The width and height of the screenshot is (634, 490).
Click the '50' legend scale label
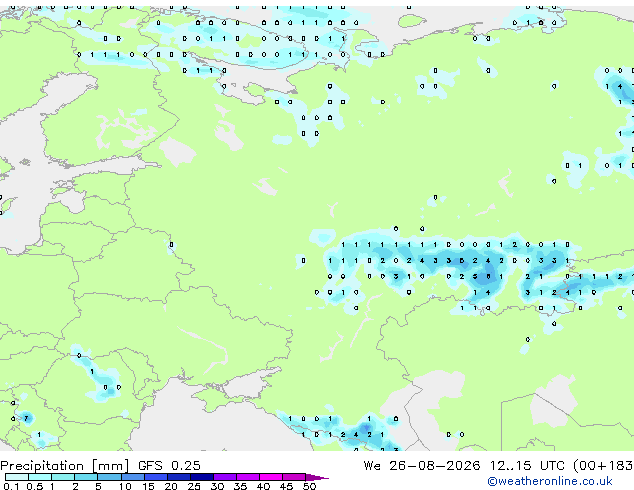[310, 486]
